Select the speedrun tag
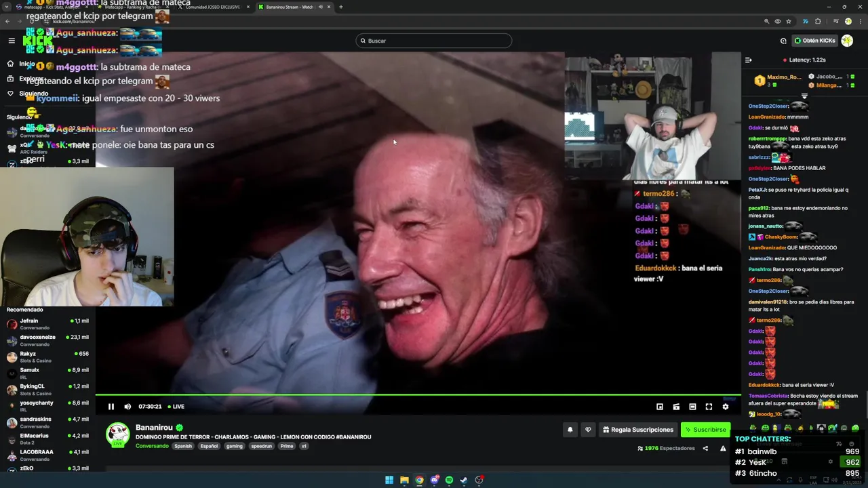This screenshot has width=868, height=488. point(261,446)
